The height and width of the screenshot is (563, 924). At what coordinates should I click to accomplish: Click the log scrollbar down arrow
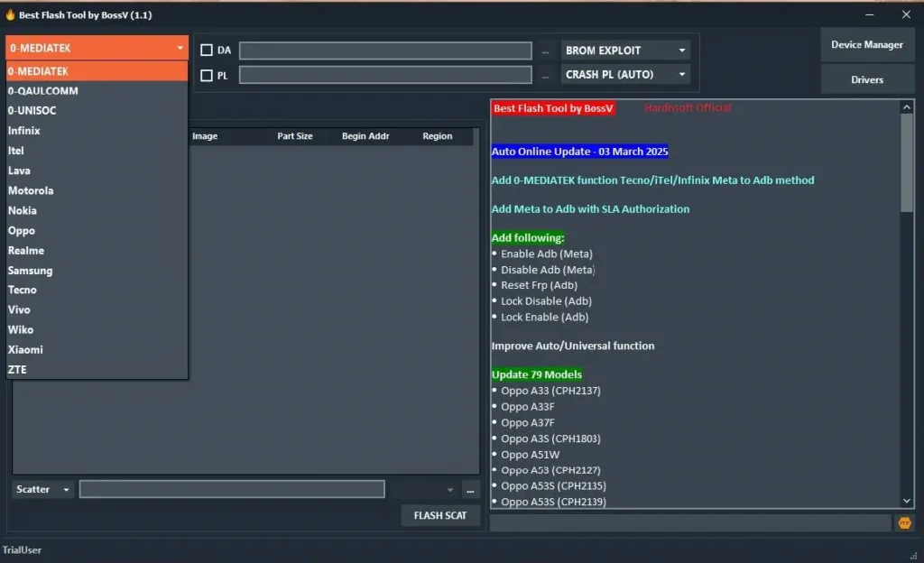click(x=906, y=501)
